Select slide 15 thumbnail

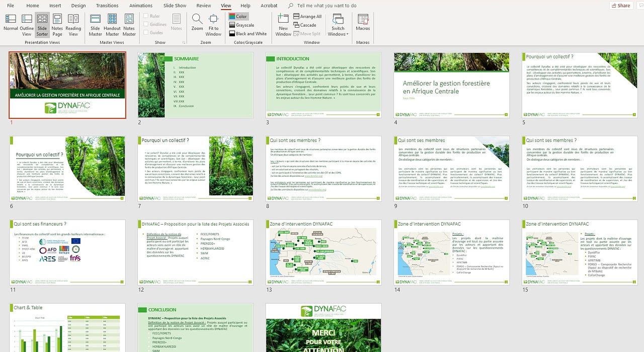point(580,252)
